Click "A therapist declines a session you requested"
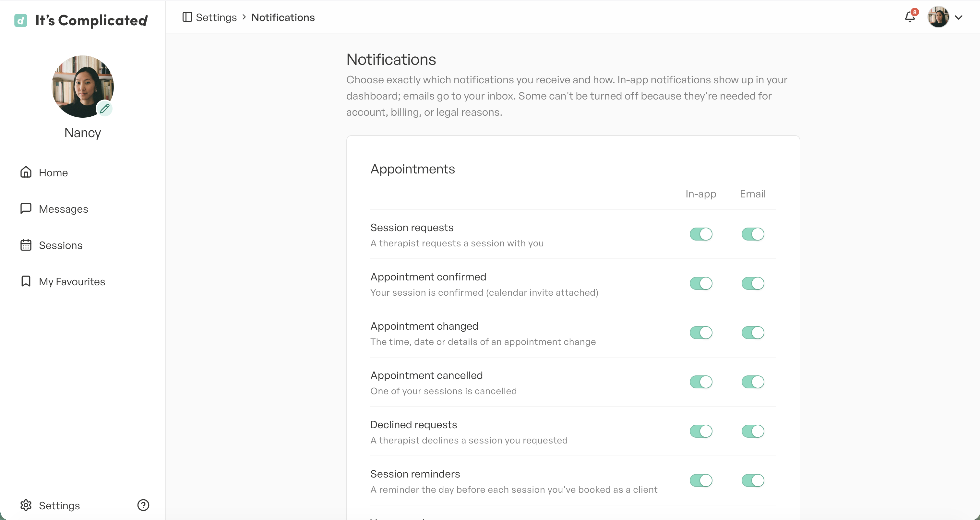Screen dimensions: 980x520 [469, 441]
